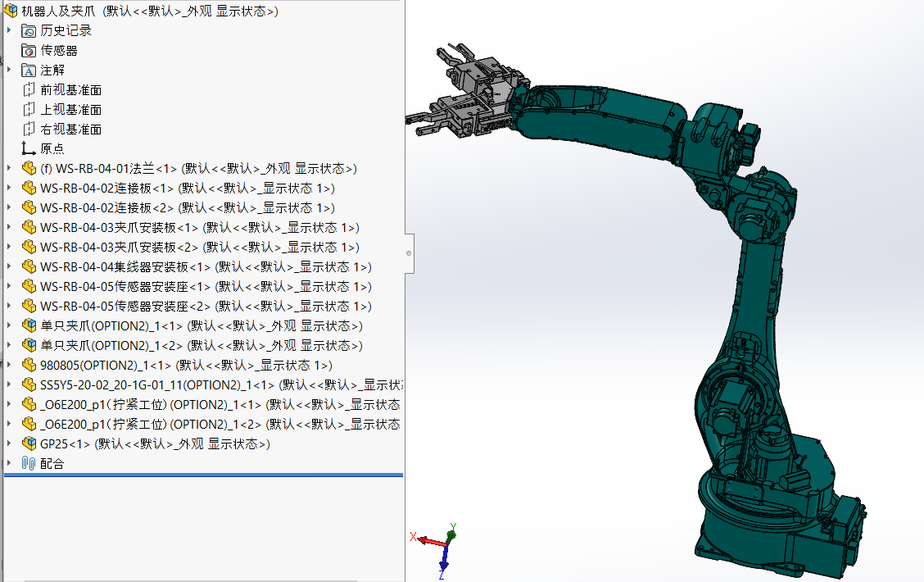Select WS-RB-04-05传感器安装座<1> component
Image resolution: width=924 pixels, height=582 pixels.
[206, 287]
